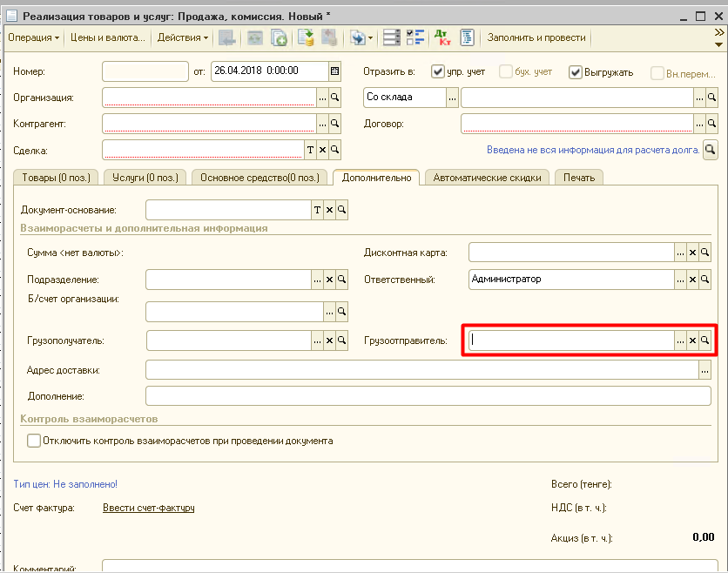
Task: Open the Автоматические скидки tab
Action: click(x=488, y=178)
